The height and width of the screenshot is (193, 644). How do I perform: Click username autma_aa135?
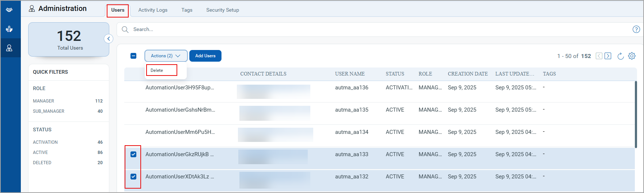352,110
